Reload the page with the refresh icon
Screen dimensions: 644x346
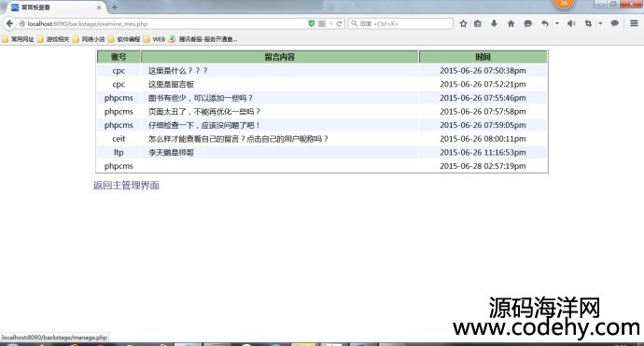pyautogui.click(x=339, y=23)
